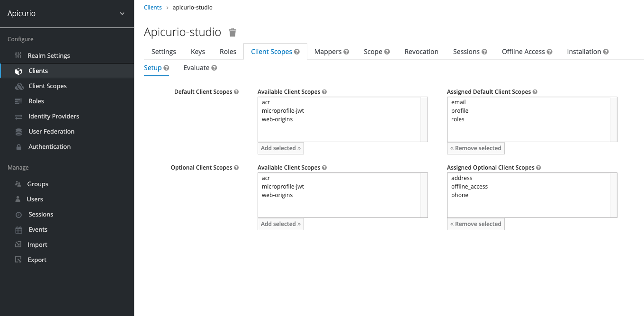644x316 pixels.
Task: Click the Groups people icon
Action: click(18, 184)
